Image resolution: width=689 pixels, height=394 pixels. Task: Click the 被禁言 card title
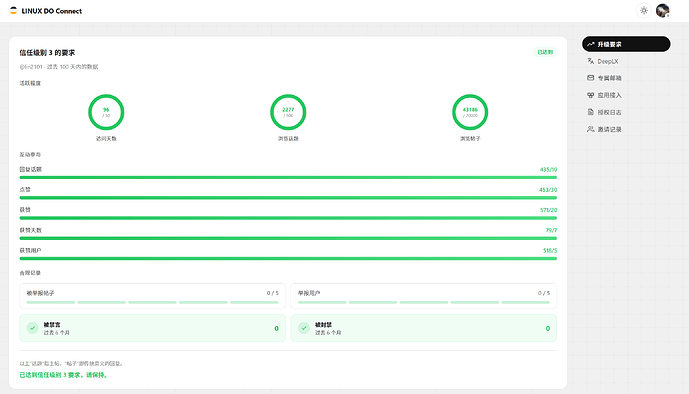tap(52, 325)
